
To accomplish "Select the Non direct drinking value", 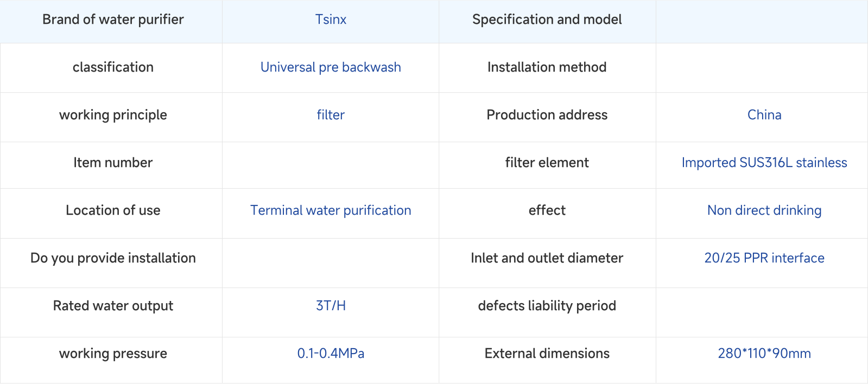I will pos(764,210).
